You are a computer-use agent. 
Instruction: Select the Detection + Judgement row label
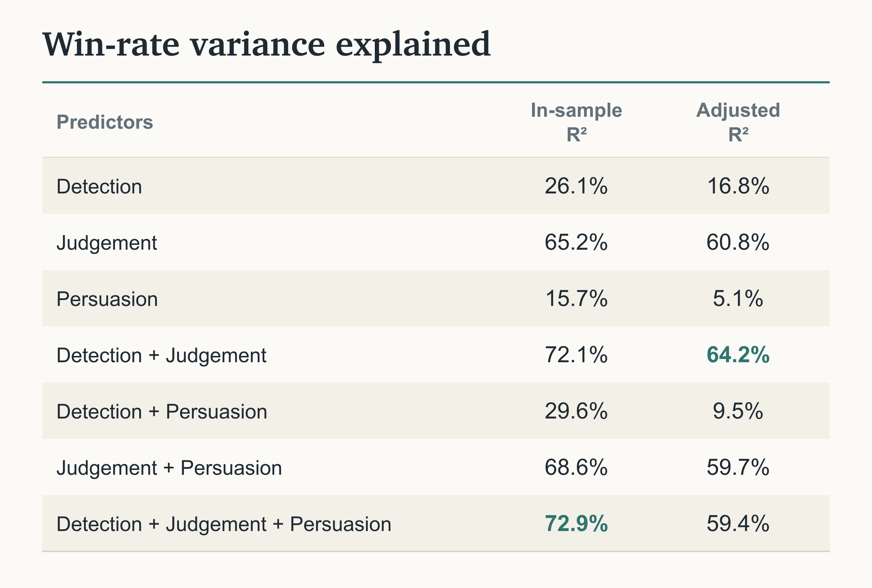[161, 355]
